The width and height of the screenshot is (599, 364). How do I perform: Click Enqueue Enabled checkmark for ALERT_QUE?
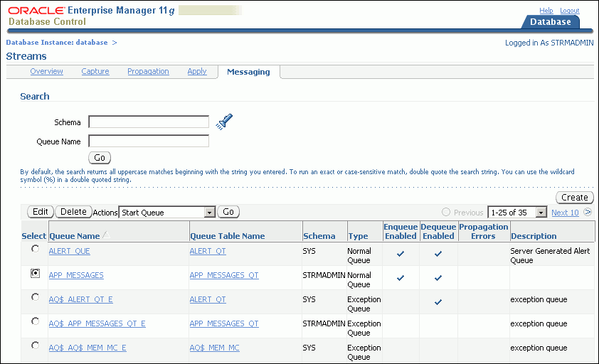pos(401,254)
